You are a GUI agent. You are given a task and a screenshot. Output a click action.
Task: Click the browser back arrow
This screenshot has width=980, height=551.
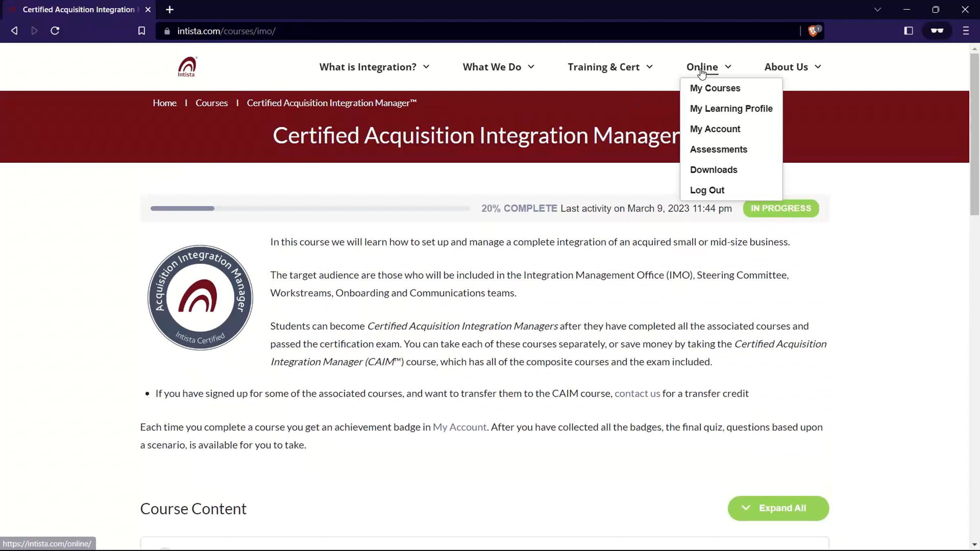14,31
